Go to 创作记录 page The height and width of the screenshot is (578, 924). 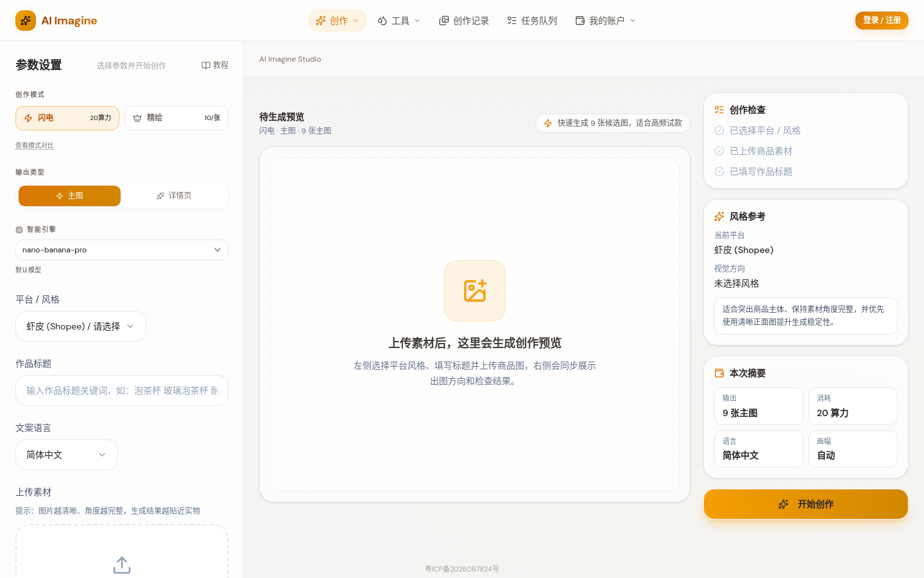click(464, 21)
